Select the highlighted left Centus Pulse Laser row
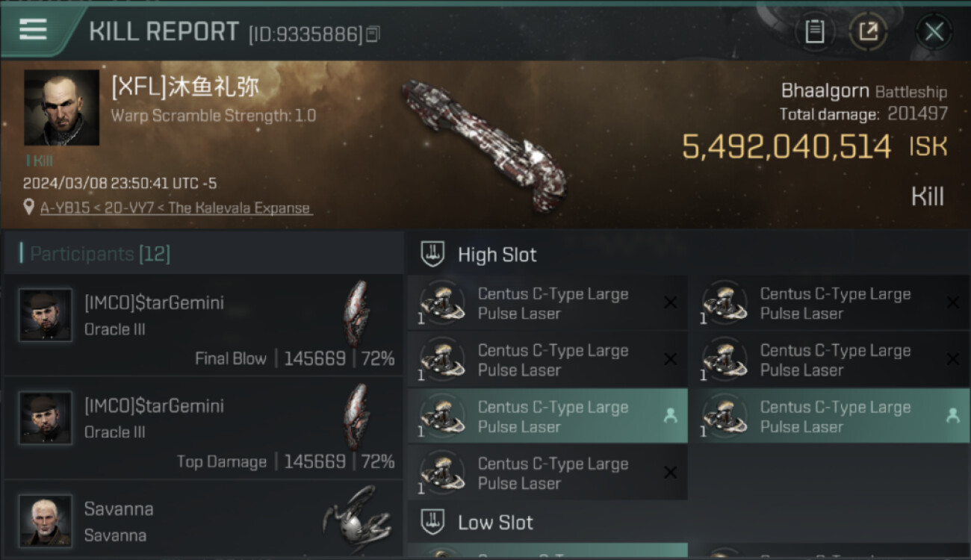This screenshot has width=971, height=560. [x=546, y=417]
